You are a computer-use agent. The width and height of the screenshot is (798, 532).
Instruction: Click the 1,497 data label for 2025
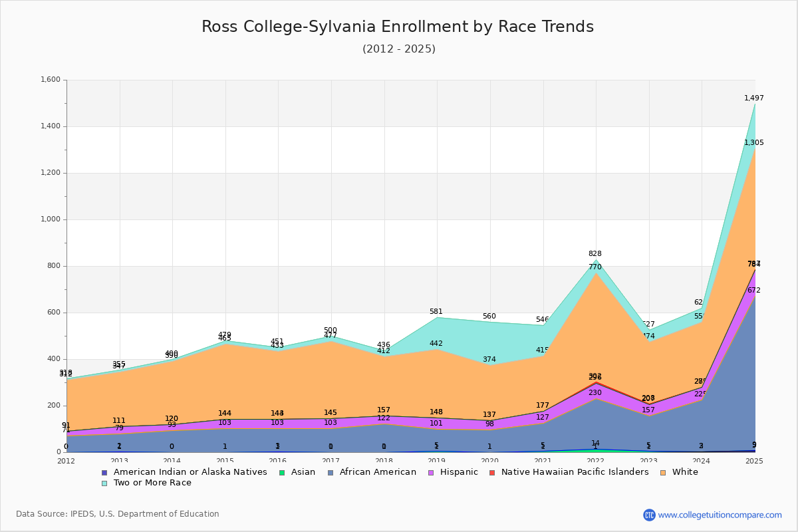click(x=754, y=98)
